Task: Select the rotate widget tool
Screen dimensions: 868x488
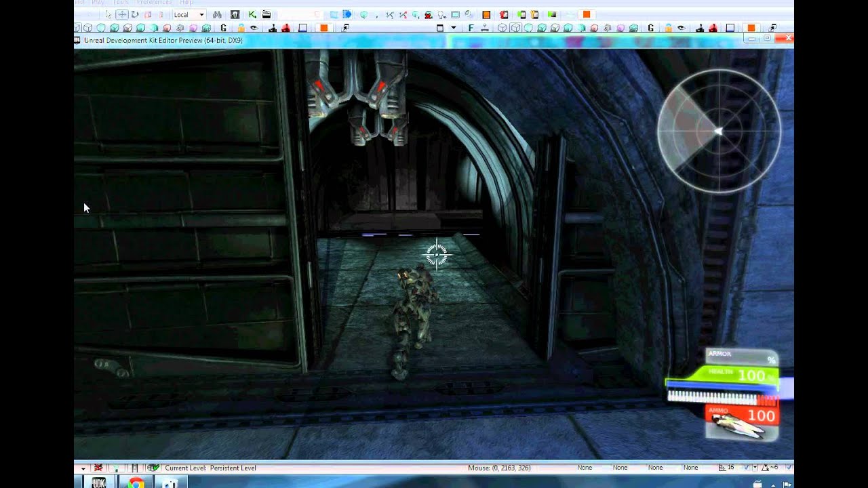Action: [134, 14]
